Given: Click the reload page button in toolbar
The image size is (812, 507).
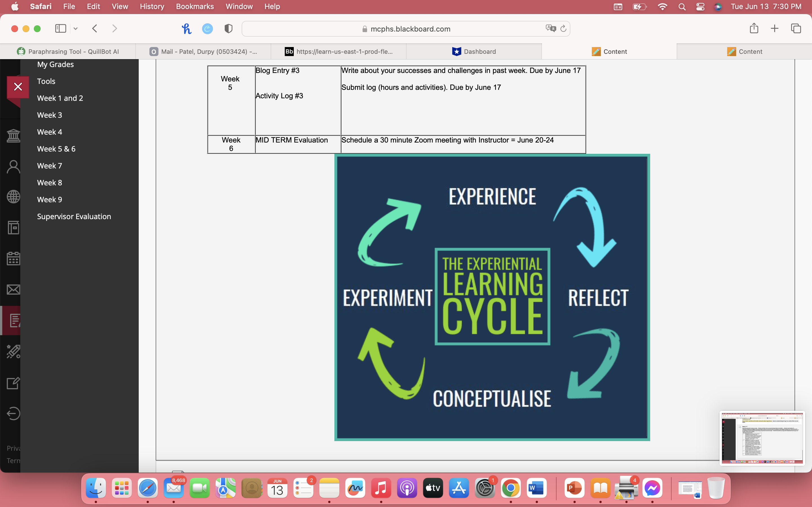Looking at the screenshot, I should 563,28.
